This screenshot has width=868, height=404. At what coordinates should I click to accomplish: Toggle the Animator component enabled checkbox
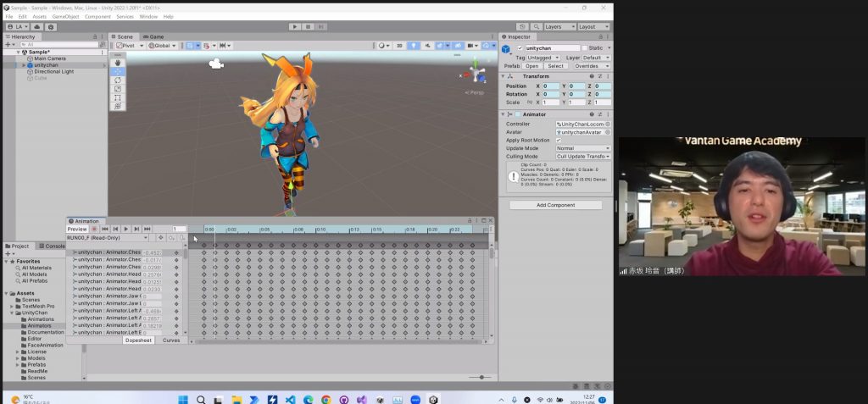[519, 114]
